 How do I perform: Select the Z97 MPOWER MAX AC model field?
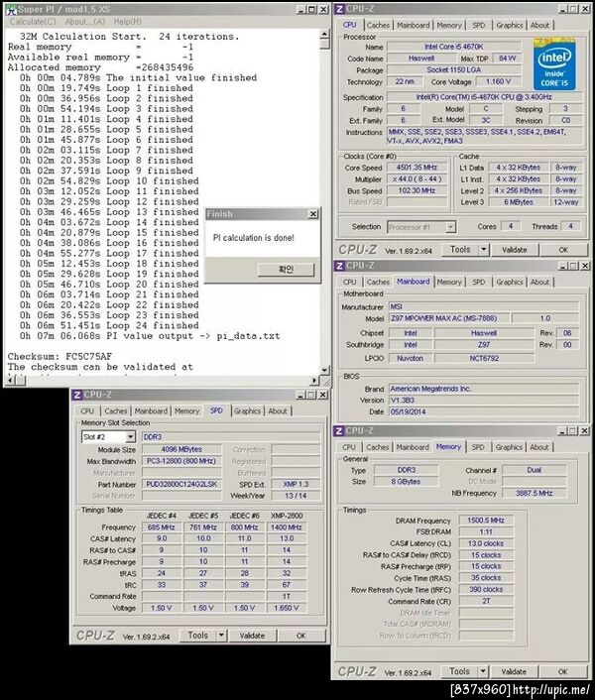click(448, 318)
